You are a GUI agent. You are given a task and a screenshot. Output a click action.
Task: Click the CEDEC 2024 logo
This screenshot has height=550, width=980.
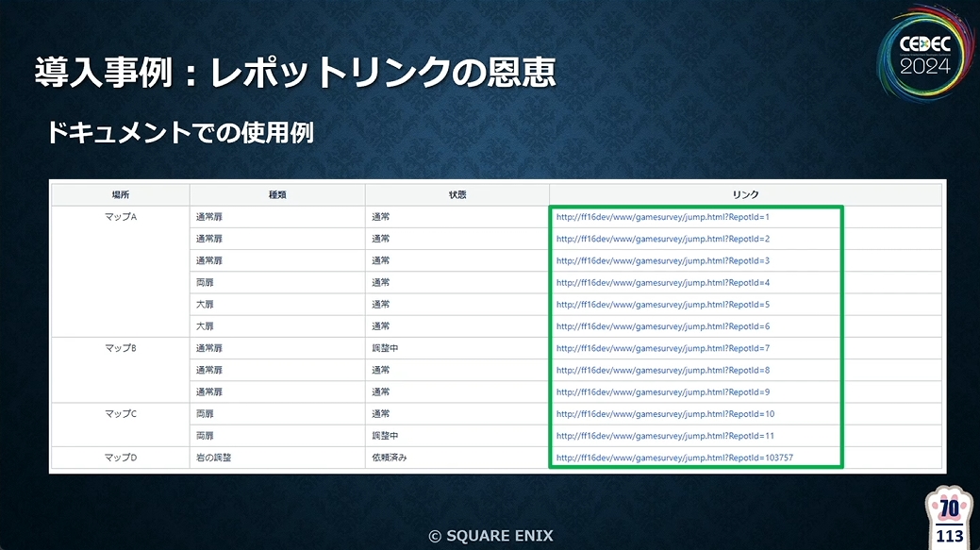coord(925,55)
